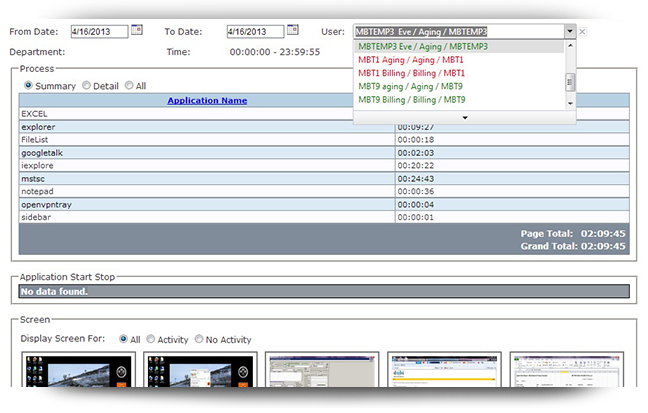Screen dimensions: 648x413
Task: Expand more users with bottom dropdown arrow
Action: click(x=465, y=118)
